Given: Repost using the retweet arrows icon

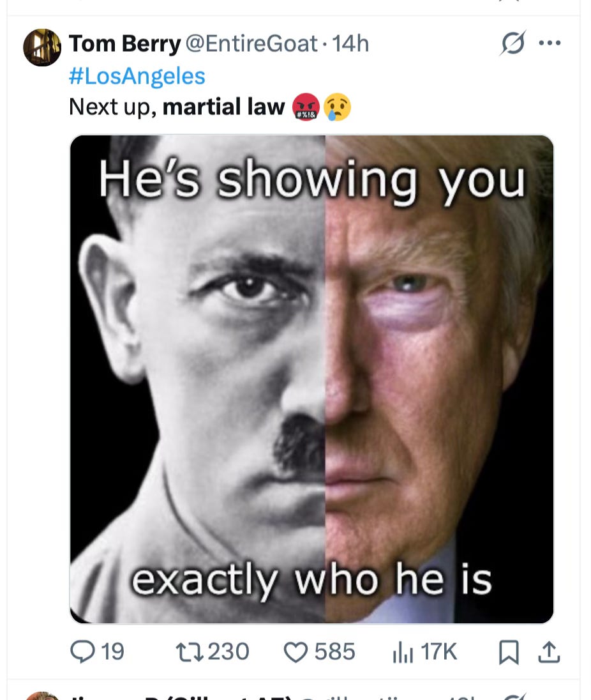Looking at the screenshot, I should 190,652.
